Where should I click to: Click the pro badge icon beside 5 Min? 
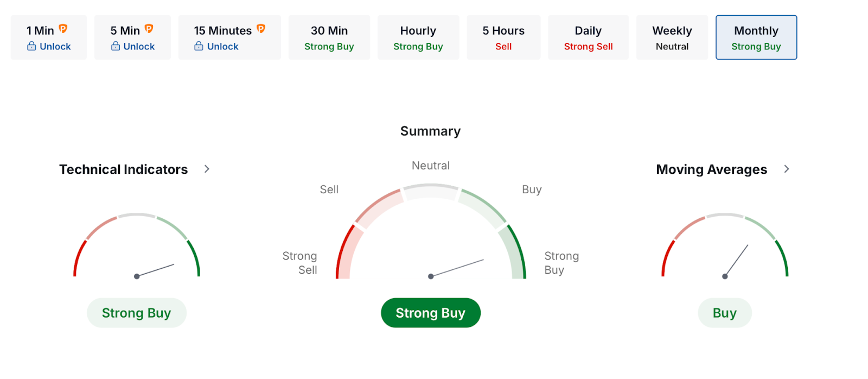point(149,29)
